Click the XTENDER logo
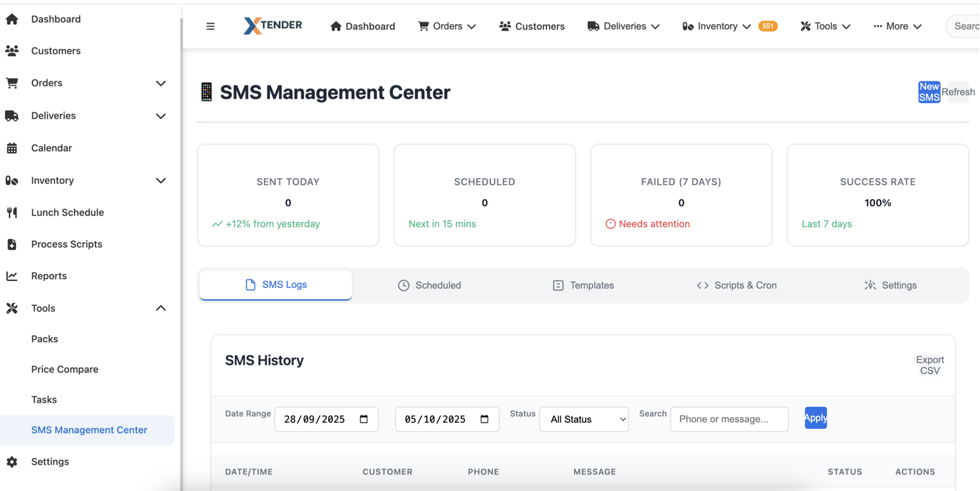The image size is (980, 491). click(273, 26)
